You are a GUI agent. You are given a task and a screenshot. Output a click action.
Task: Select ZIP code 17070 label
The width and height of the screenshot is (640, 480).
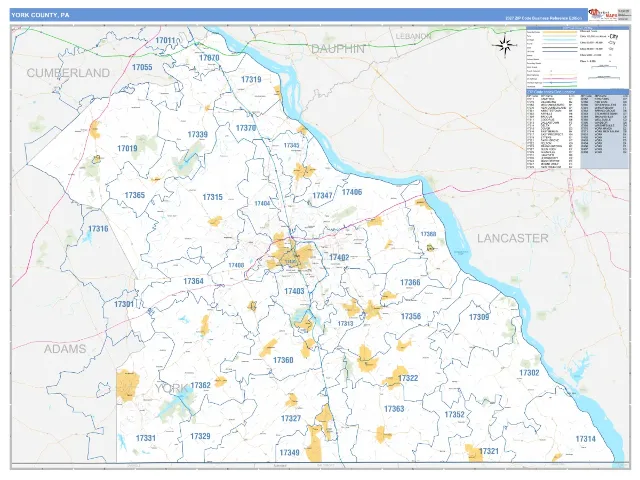click(x=209, y=58)
